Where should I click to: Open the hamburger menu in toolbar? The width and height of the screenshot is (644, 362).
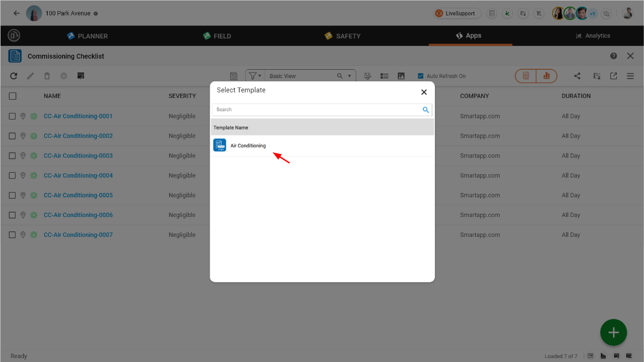pyautogui.click(x=631, y=76)
